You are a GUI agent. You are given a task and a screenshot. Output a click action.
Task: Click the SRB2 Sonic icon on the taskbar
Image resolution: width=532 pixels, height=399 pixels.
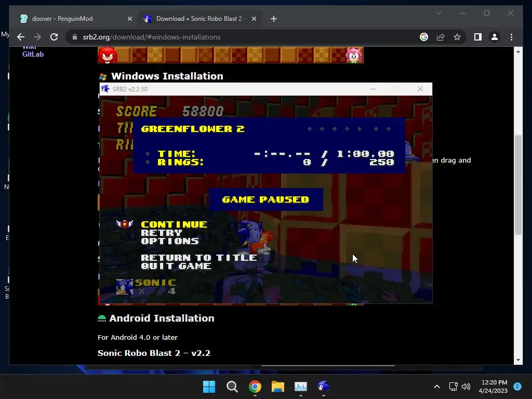[323, 387]
